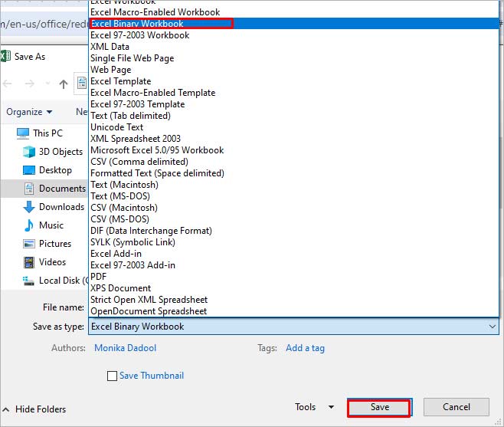Choose PDF as save type
The height and width of the screenshot is (427, 504).
point(294,277)
